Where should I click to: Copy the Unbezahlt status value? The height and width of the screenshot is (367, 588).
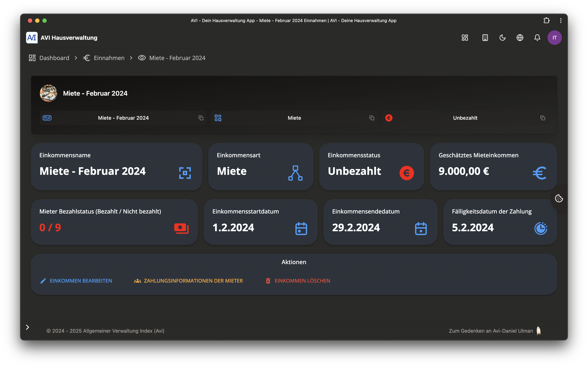coord(543,118)
